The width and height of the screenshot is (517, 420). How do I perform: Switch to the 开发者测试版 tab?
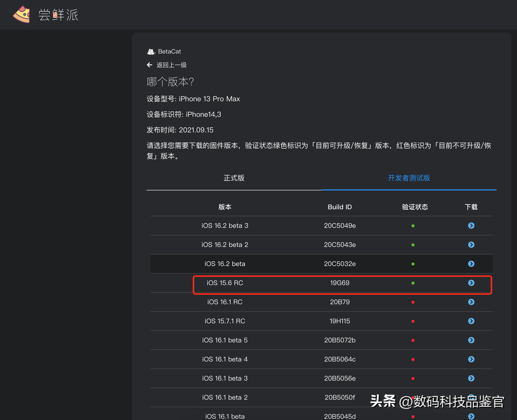pos(409,178)
